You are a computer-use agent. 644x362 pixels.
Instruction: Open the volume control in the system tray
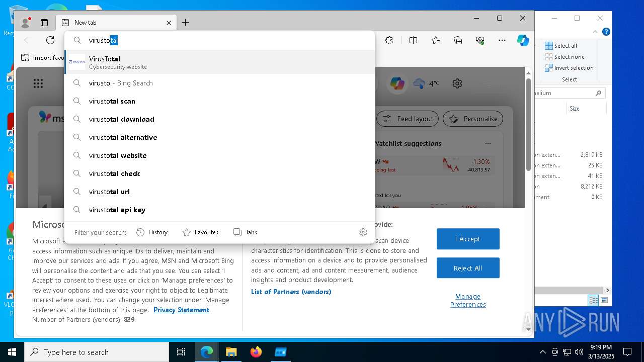579,352
